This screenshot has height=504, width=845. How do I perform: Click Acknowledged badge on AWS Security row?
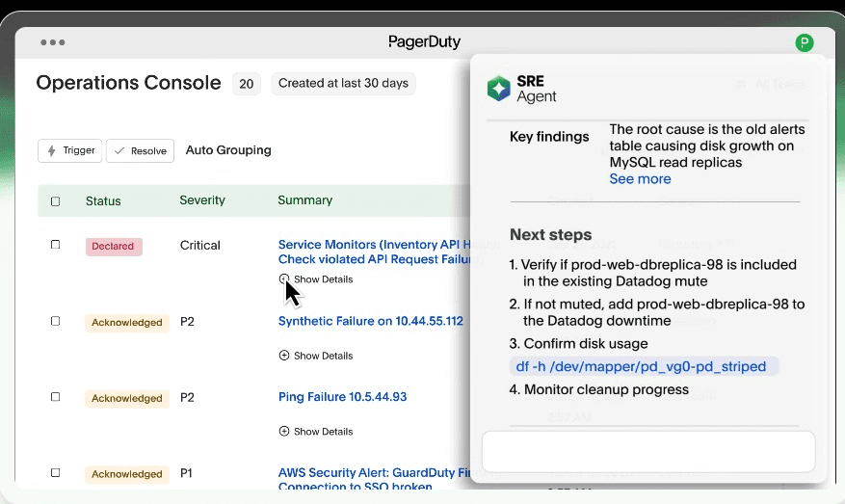pos(127,474)
